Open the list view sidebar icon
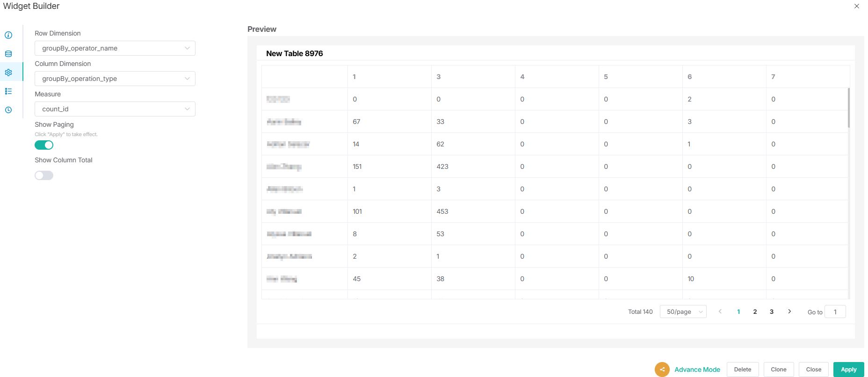Image resolution: width=868 pixels, height=377 pixels. [x=8, y=91]
